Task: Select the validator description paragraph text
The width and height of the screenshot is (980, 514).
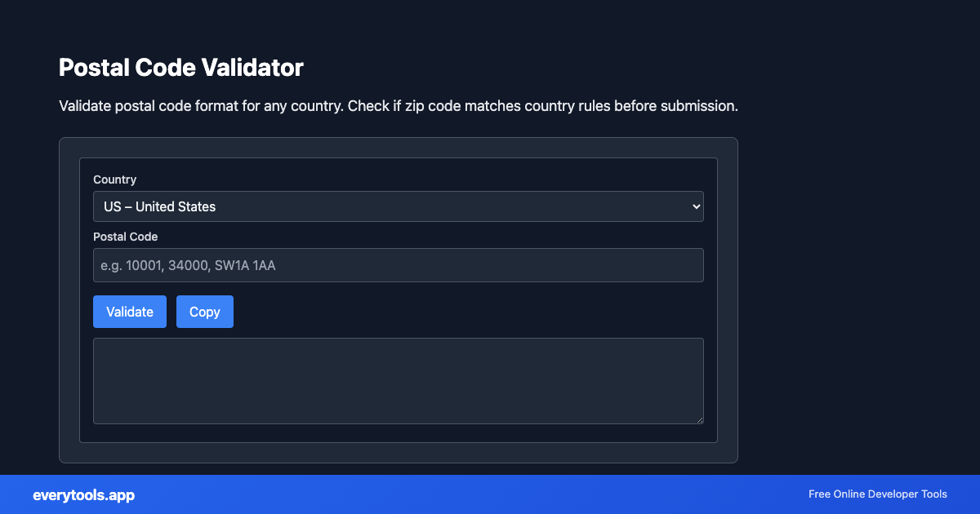Action: 398,106
